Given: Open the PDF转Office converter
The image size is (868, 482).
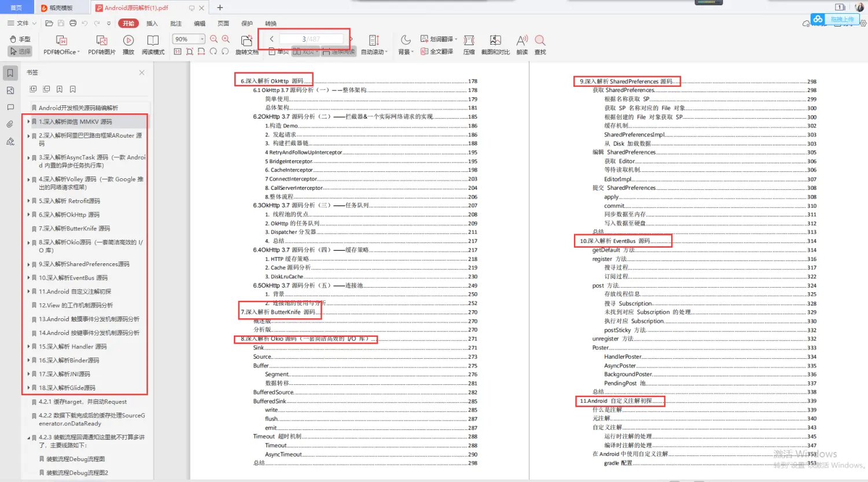Looking at the screenshot, I should [61, 45].
